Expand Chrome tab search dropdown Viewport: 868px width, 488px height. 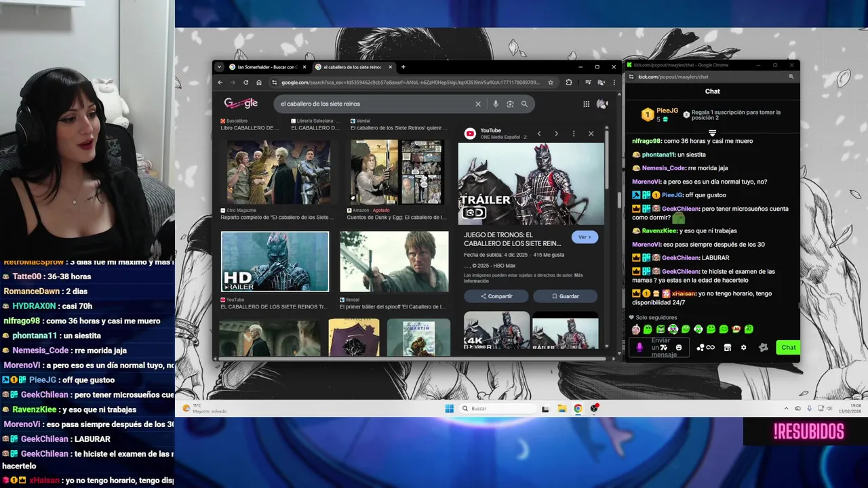(x=219, y=67)
